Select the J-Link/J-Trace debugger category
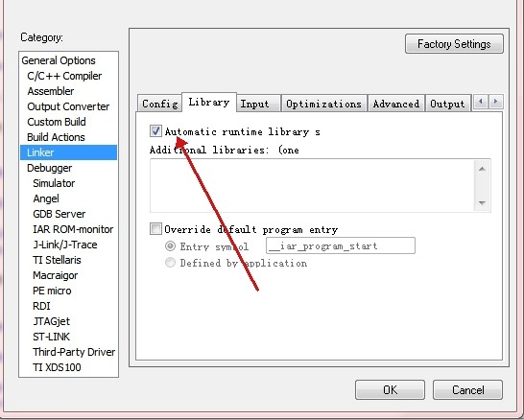 [65, 245]
